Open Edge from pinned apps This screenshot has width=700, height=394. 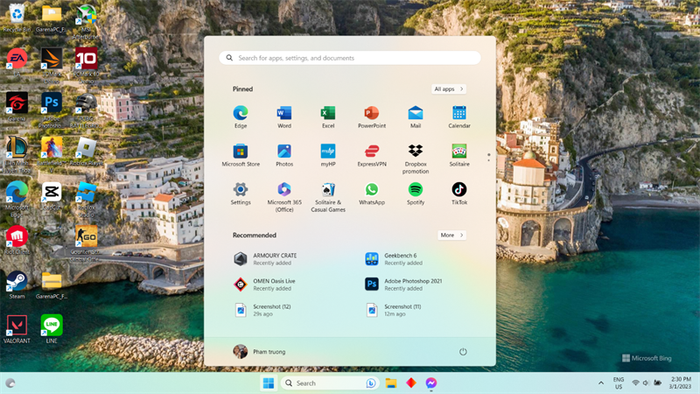240,117
